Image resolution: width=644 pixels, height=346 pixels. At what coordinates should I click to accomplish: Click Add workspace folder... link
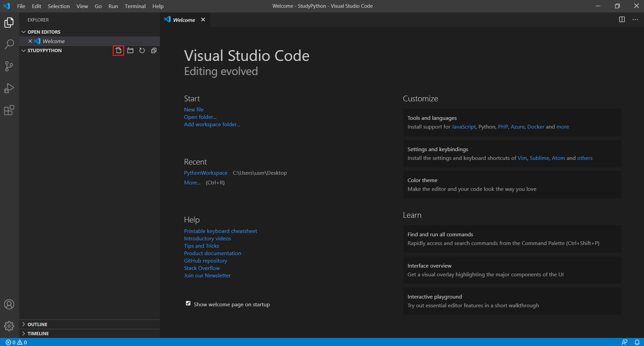(x=212, y=125)
